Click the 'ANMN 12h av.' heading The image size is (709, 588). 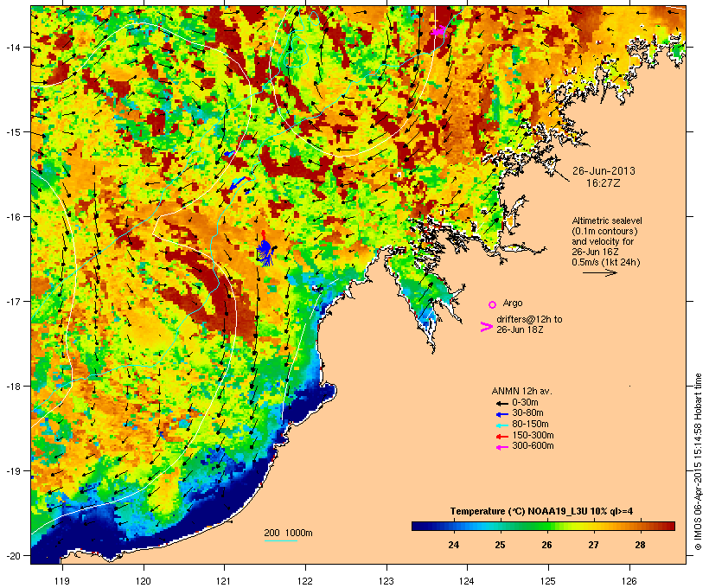coord(521,391)
